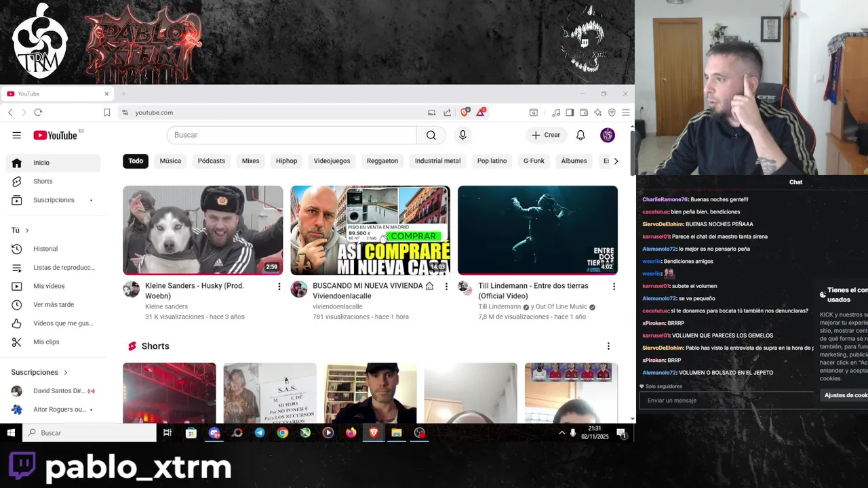Open File Explorer from the taskbar
Viewport: 868px width, 488px height.
click(397, 432)
